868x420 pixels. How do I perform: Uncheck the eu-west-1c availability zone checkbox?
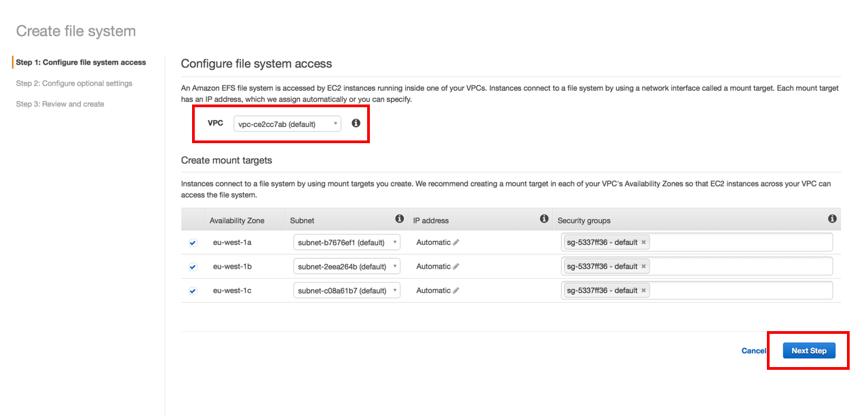(x=193, y=291)
